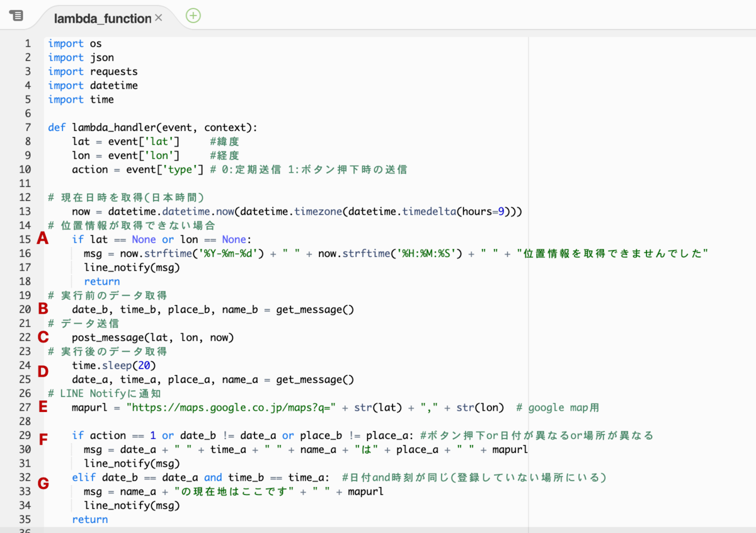Click the "import os" line

click(x=75, y=43)
